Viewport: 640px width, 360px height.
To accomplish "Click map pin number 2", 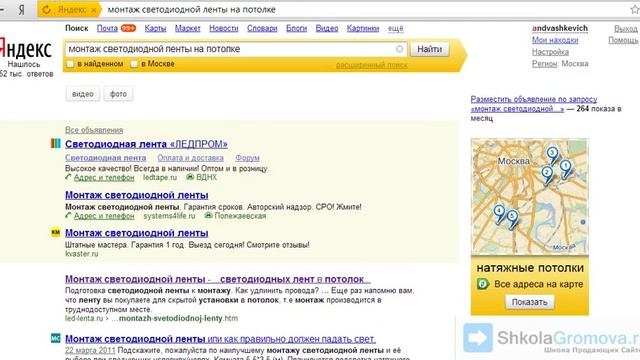I will 547,175.
